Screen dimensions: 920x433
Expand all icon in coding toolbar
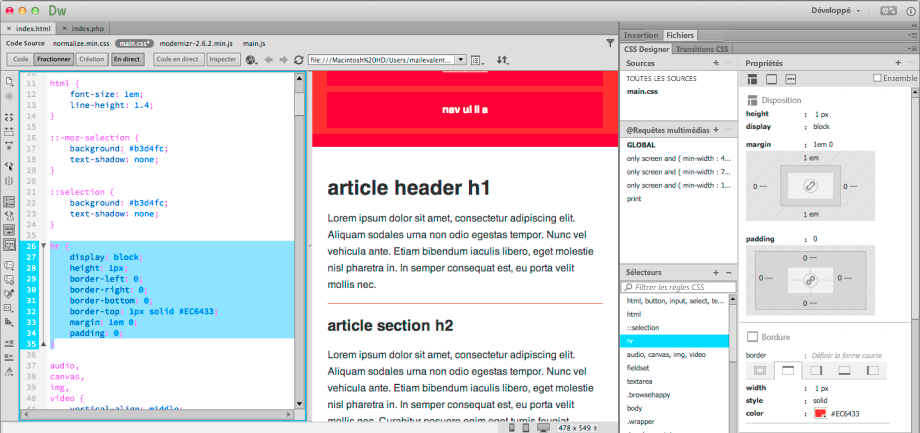point(9,144)
